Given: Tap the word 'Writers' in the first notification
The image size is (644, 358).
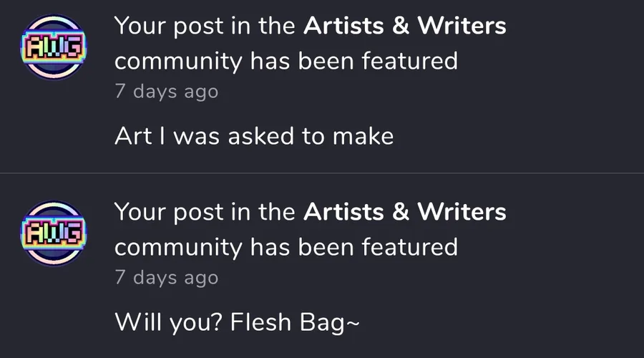Looking at the screenshot, I should 462,26.
